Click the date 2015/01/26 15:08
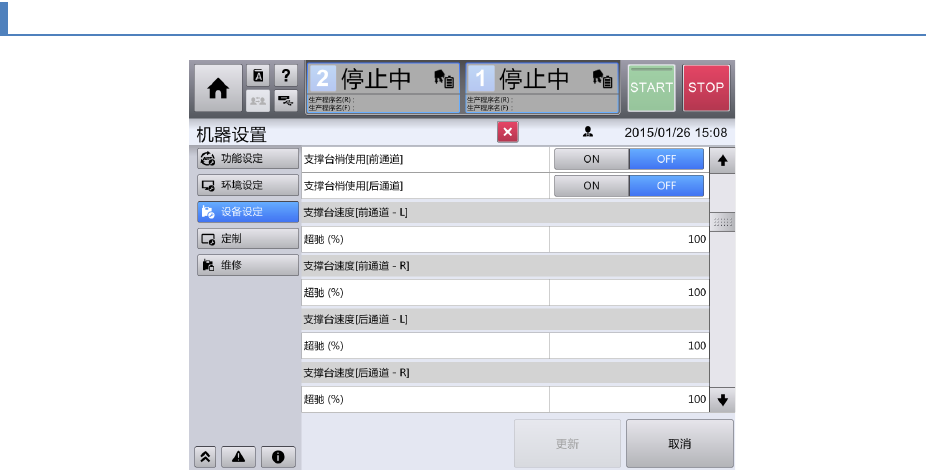Screen dimensions: 926x471 676,132
